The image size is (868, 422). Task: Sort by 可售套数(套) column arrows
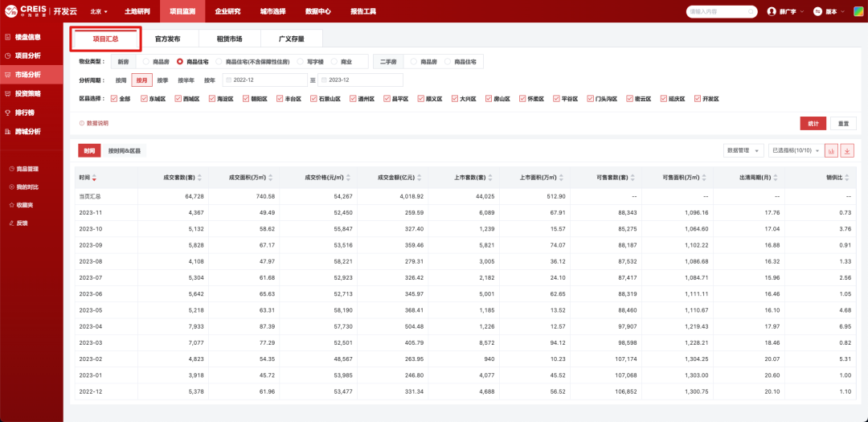coord(633,178)
